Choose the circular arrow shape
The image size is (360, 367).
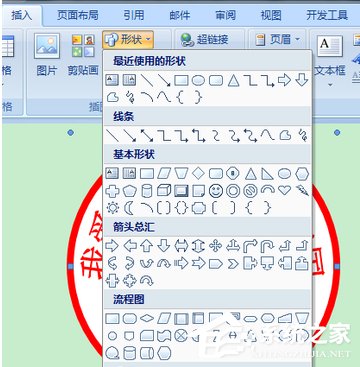147,281
